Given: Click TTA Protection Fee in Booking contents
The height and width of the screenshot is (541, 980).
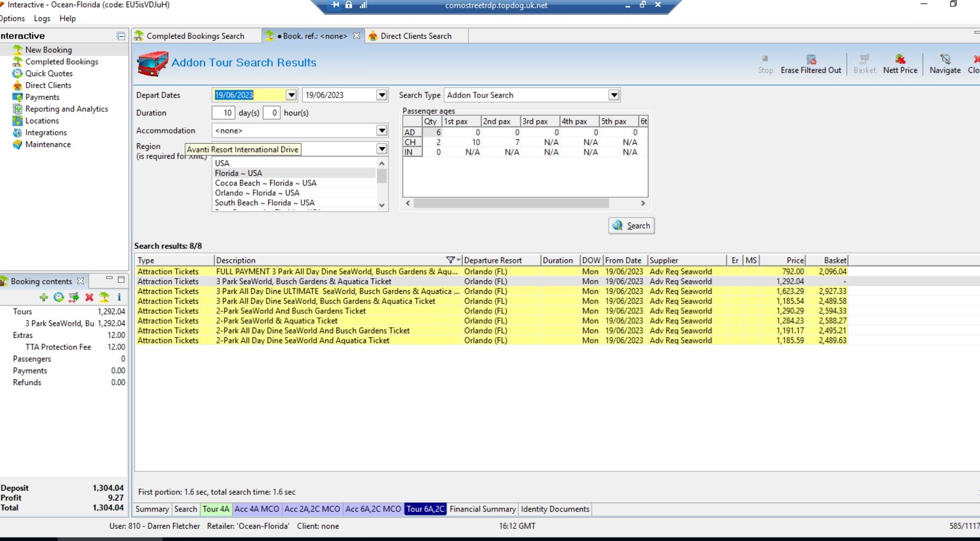Looking at the screenshot, I should 58,347.
